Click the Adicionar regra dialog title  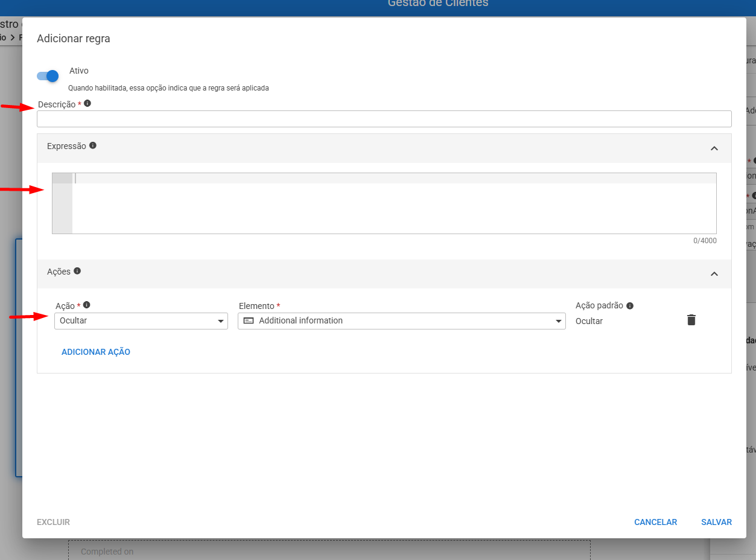pyautogui.click(x=74, y=39)
